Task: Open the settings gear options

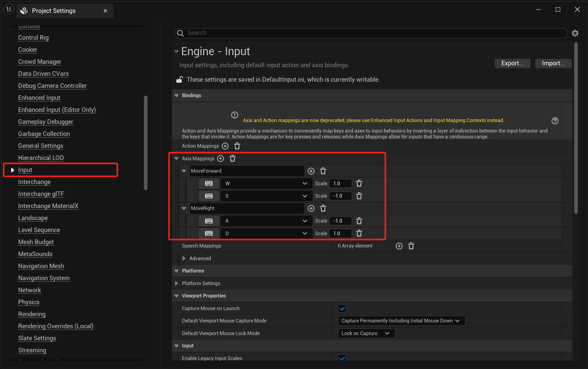Action: (575, 33)
